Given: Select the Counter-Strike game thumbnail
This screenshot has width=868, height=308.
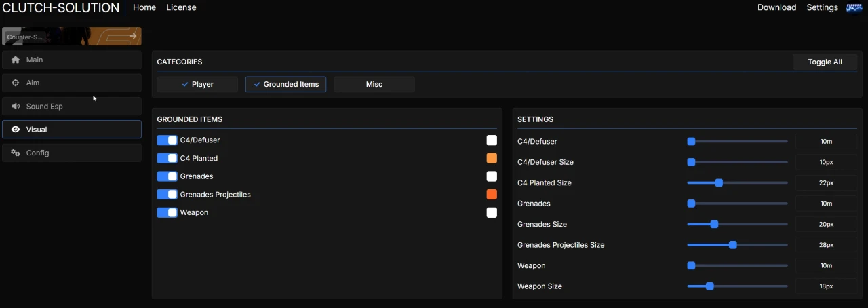Looking at the screenshot, I should pos(72,37).
